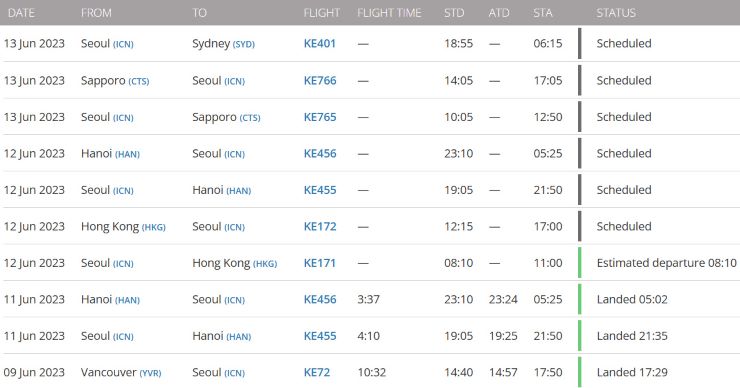The image size is (740, 388).
Task: Open flight KE172 from Hong Kong
Action: pyautogui.click(x=320, y=226)
